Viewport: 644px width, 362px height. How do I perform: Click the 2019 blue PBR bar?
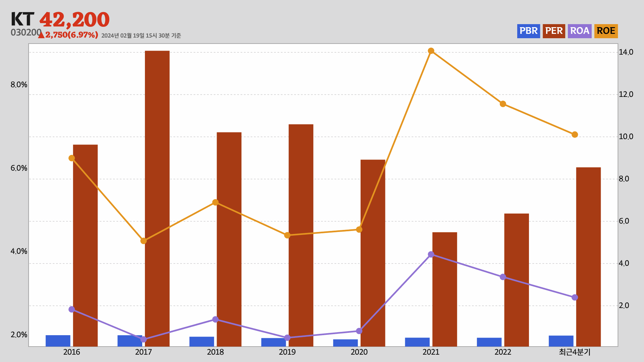(x=274, y=342)
